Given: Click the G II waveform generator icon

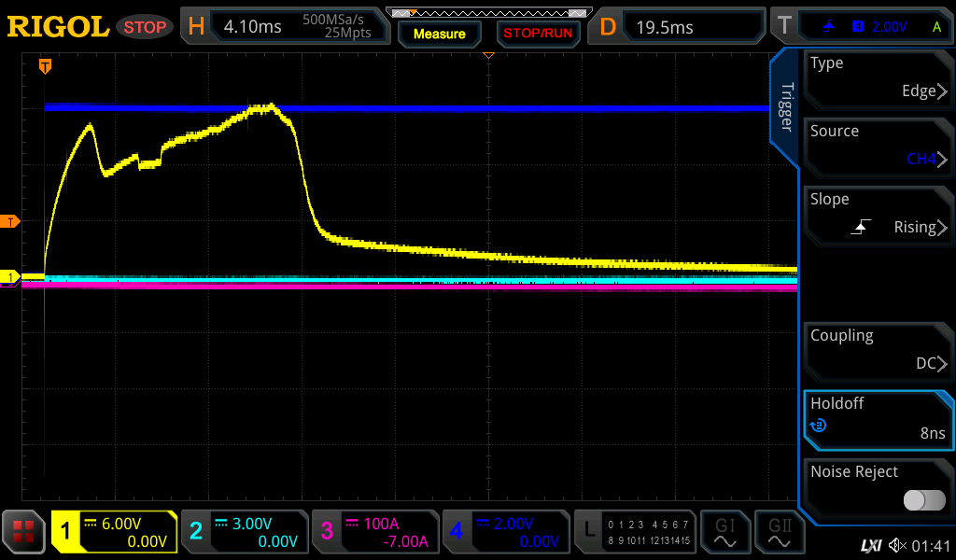Looking at the screenshot, I should click(x=780, y=532).
